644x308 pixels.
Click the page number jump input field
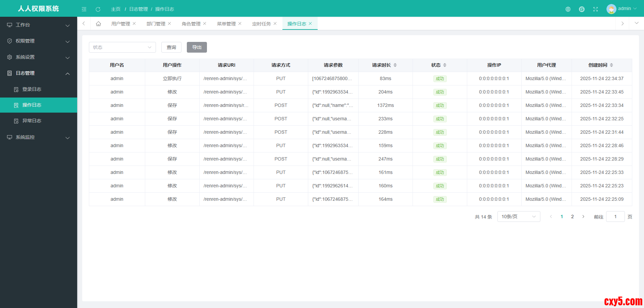tap(615, 217)
